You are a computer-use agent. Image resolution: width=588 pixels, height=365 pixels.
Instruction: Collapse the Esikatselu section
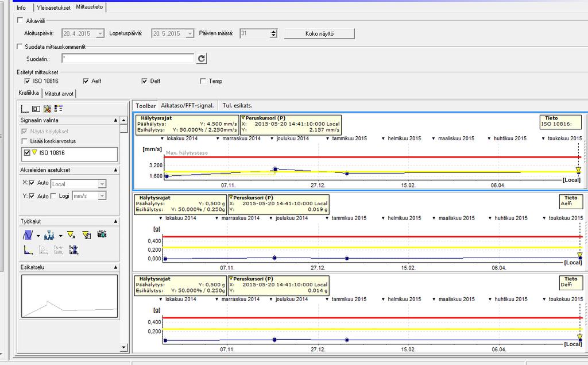click(115, 267)
